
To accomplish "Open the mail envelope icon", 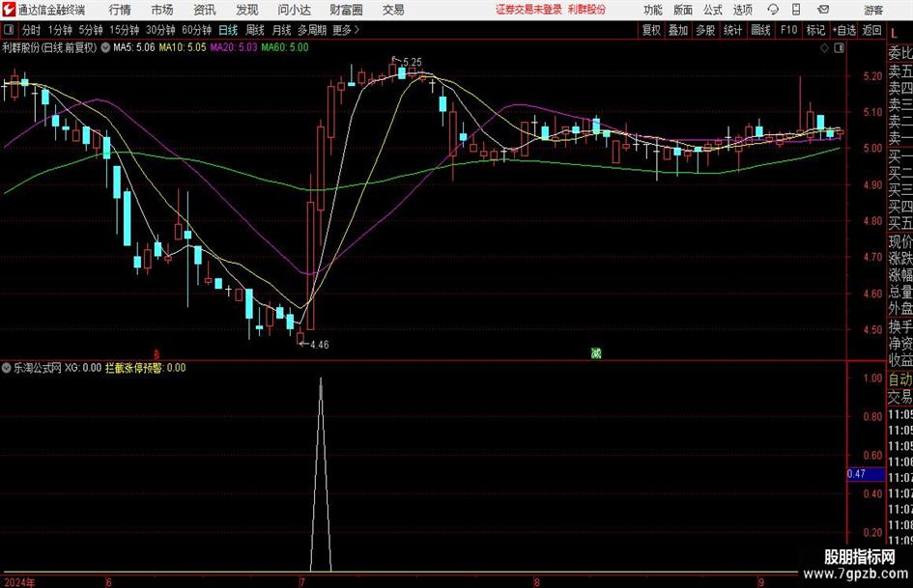I will 823,10.
